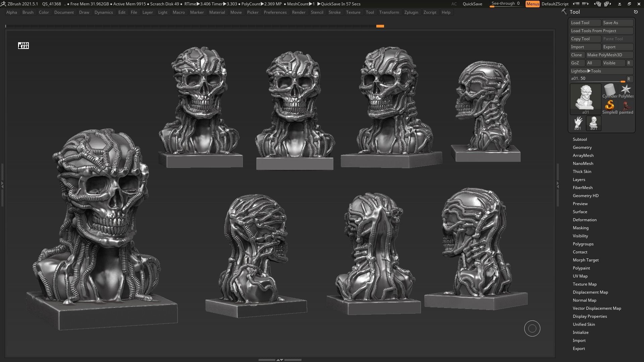
Task: Open the Stroke menu
Action: coord(334,12)
